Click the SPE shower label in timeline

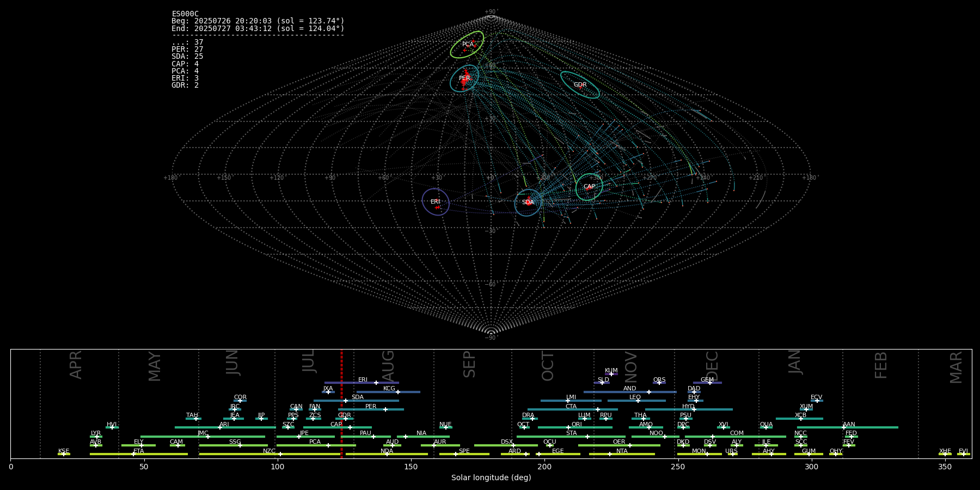coord(464,451)
